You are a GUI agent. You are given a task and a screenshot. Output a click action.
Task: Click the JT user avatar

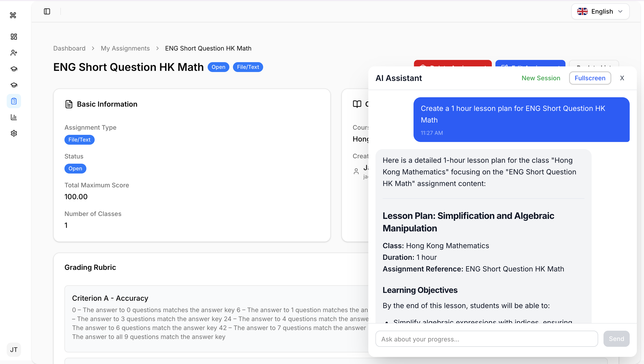tap(14, 349)
